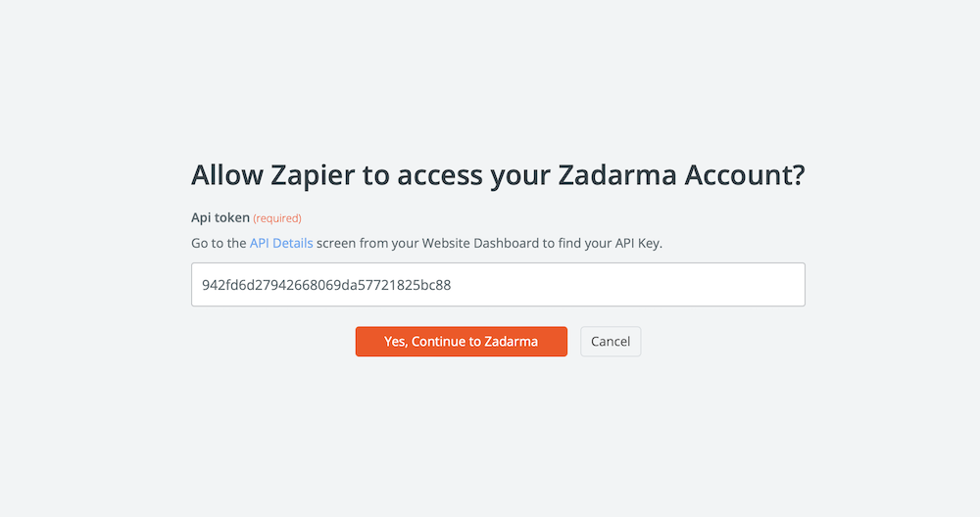Click the Allow Zapier page heading
This screenshot has width=980, height=517.
(x=498, y=175)
